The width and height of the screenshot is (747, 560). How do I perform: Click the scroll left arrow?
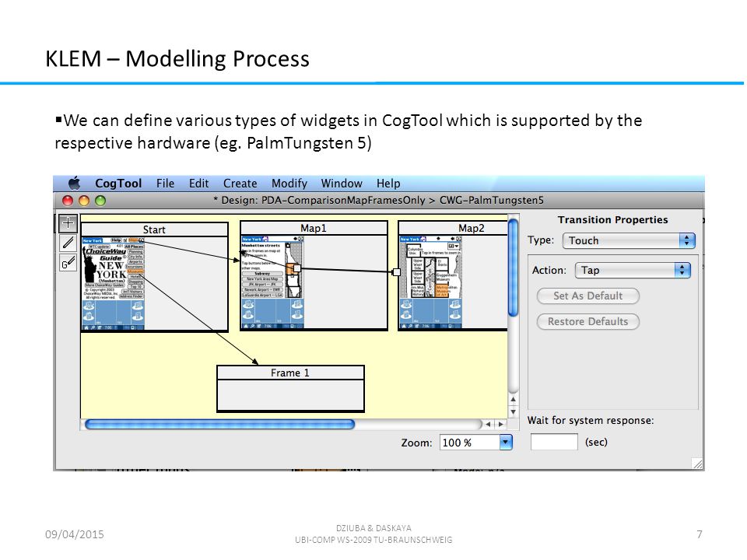[488, 425]
